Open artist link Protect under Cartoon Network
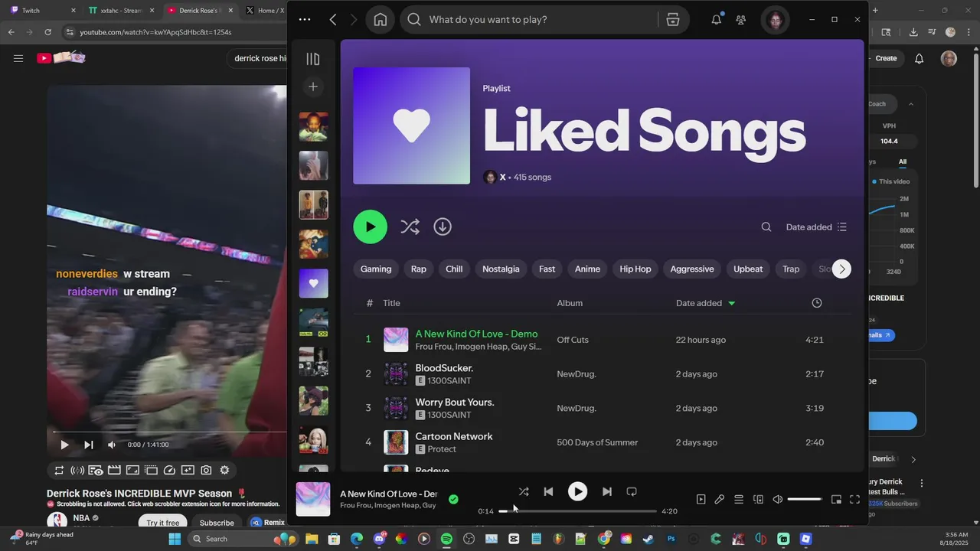The width and height of the screenshot is (980, 551). coord(442,449)
